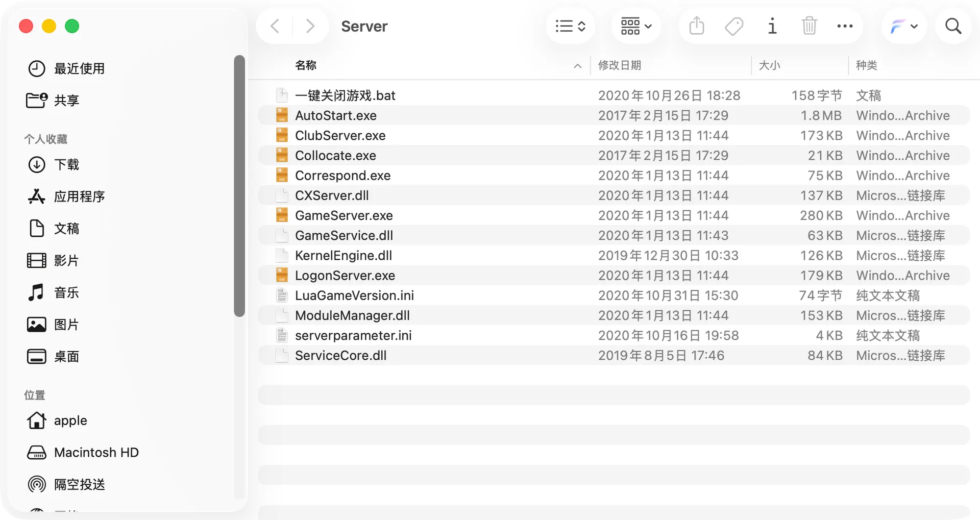The width and height of the screenshot is (980, 520).
Task: Select the file 一键关闭游戏.bat
Action: click(x=614, y=95)
